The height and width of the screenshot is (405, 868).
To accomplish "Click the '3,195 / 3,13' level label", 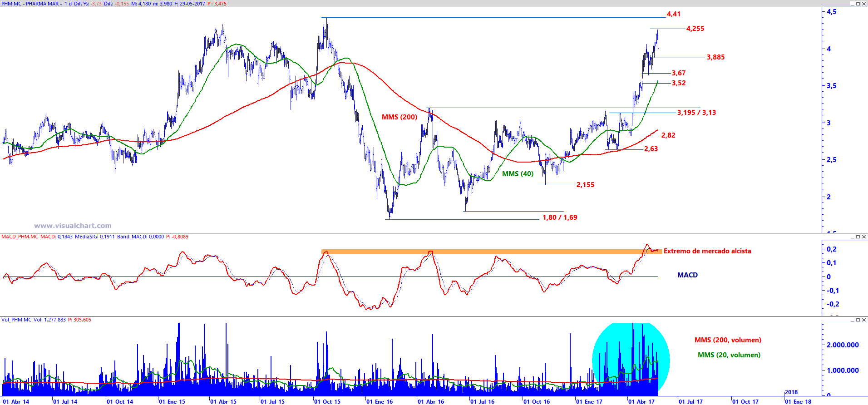I will click(697, 113).
